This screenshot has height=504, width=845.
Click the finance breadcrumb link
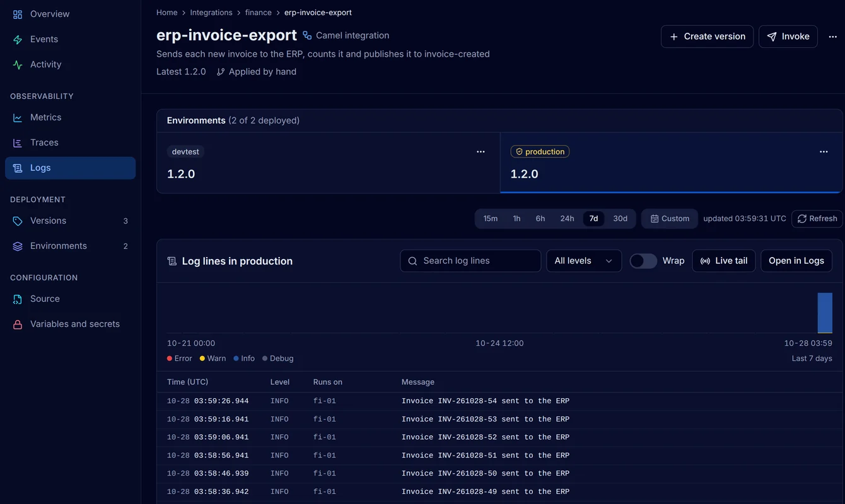(x=259, y=13)
